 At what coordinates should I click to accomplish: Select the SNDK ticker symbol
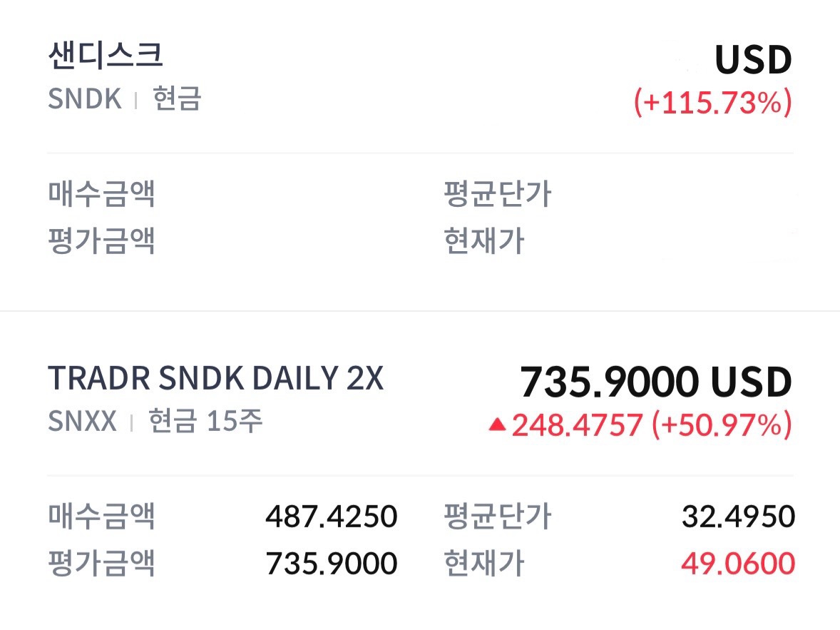[84, 98]
